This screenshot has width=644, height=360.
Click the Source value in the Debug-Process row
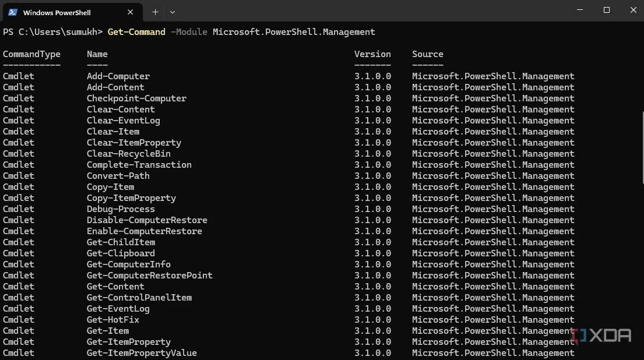[493, 209]
